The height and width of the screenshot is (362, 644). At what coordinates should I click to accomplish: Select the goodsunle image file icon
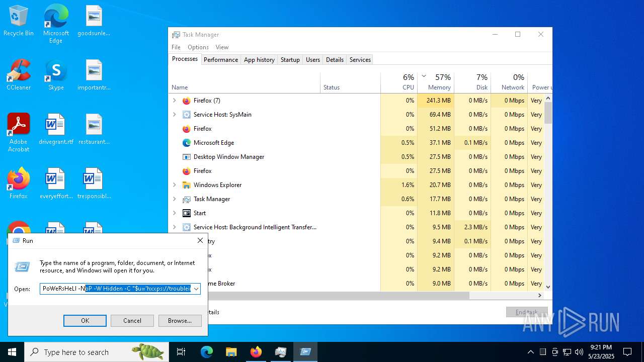pyautogui.click(x=94, y=21)
